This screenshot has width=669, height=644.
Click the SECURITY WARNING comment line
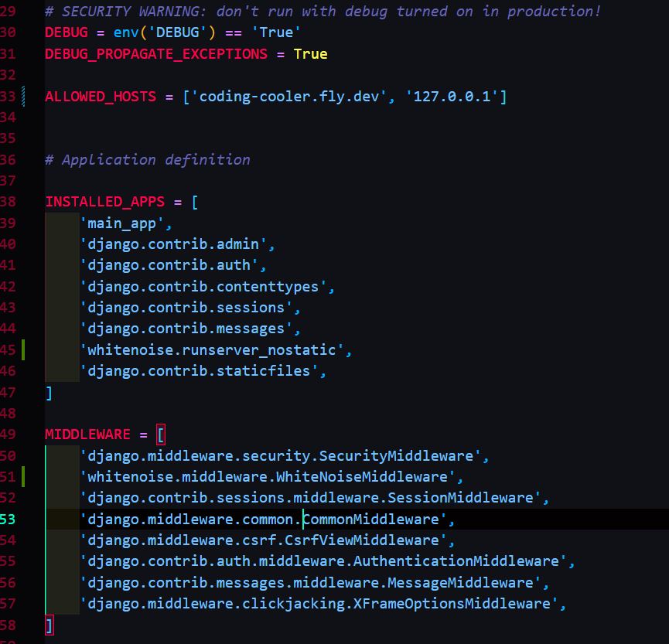[323, 12]
